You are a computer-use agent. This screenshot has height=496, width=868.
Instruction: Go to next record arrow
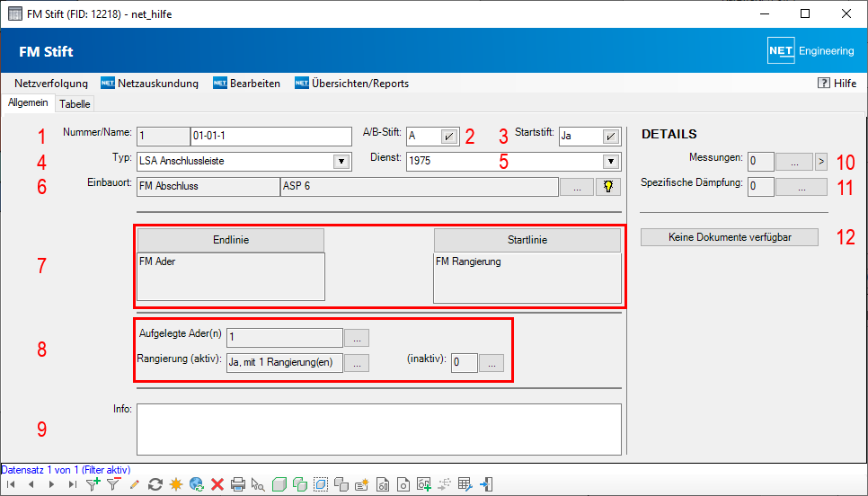(x=51, y=484)
